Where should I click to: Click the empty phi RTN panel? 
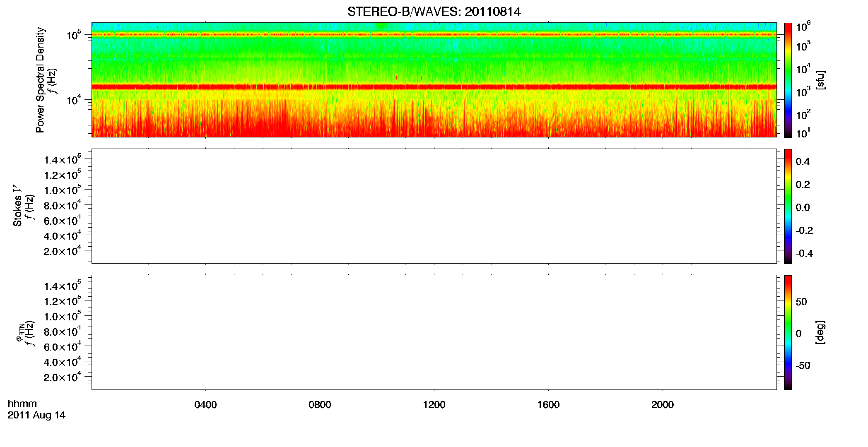(434, 332)
